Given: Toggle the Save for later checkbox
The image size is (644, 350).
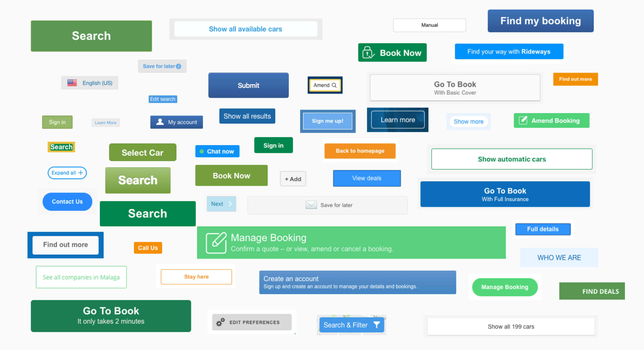Looking at the screenshot, I should pos(310,205).
